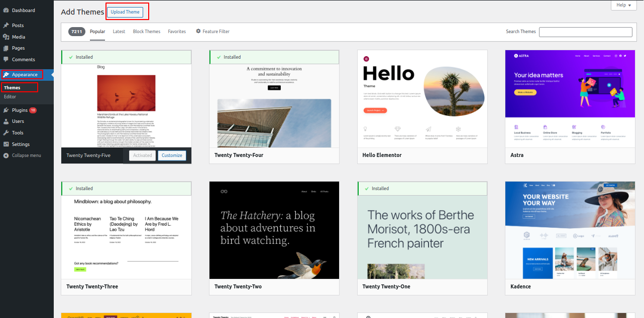
Task: Open the Settings sidebar menu
Action: point(21,144)
